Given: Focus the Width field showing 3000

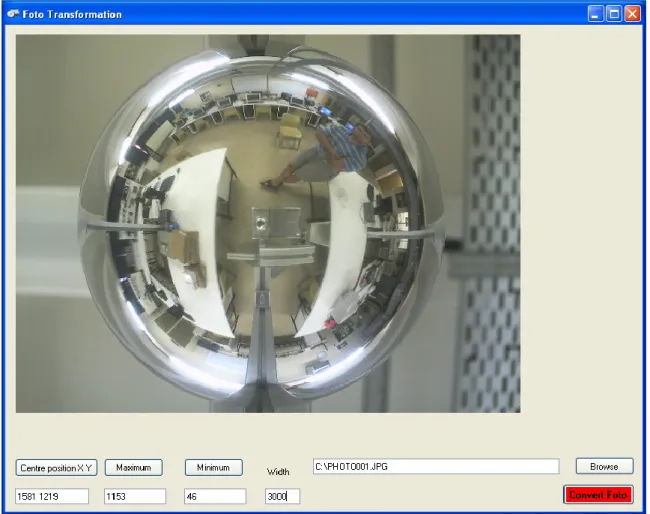Looking at the screenshot, I should pos(282,496).
